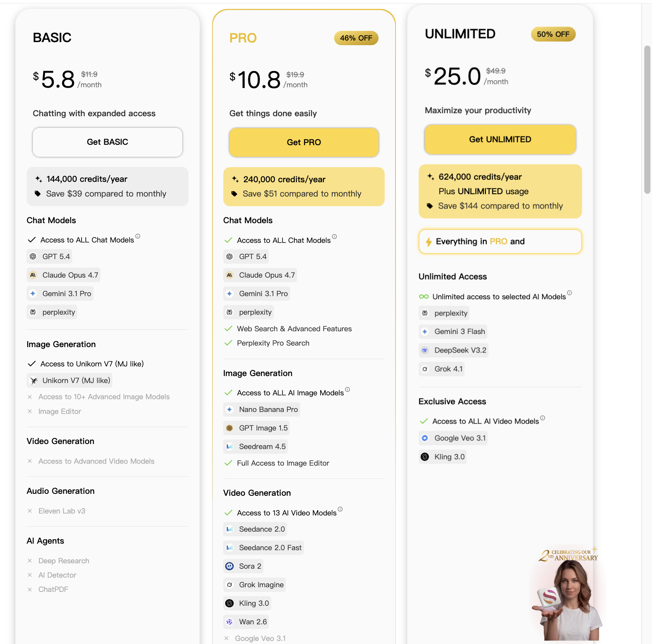Click the Nano Banana Pro model chip

[262, 410]
